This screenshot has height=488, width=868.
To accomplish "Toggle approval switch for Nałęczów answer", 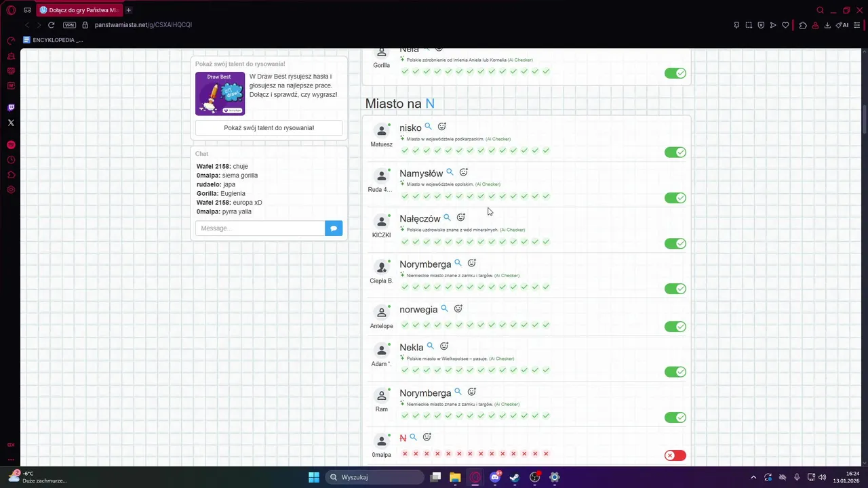I will tap(675, 243).
